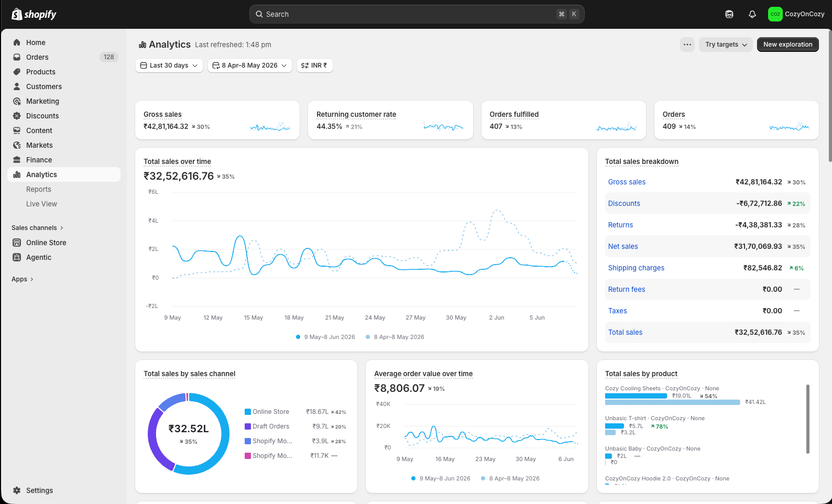Toggle the 8 Apr–8 May 2026 series in Total sales chart

395,337
